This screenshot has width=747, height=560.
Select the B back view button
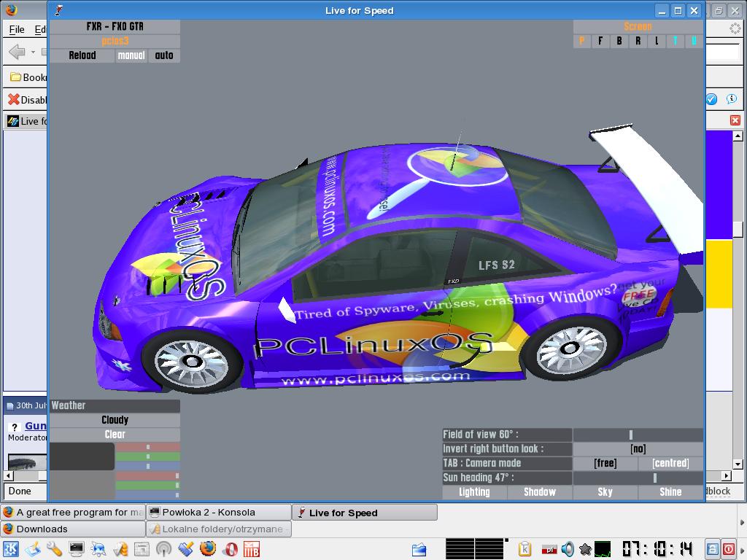pos(619,41)
